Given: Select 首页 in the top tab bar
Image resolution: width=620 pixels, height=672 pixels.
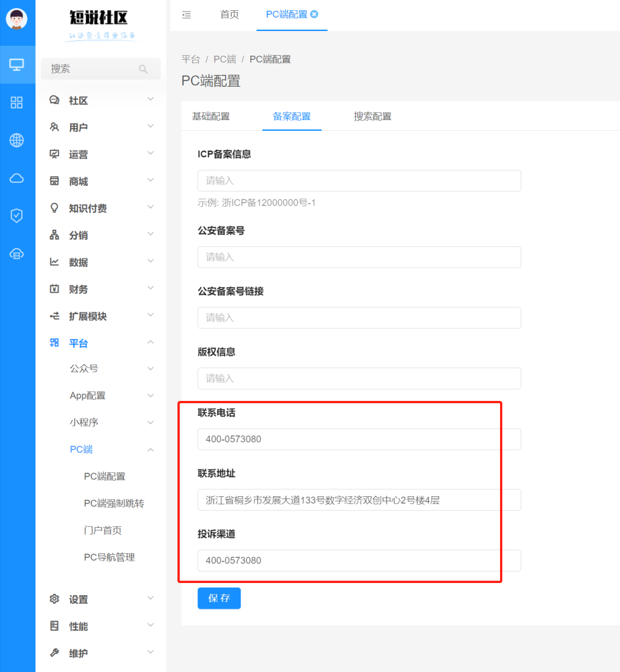Looking at the screenshot, I should 229,15.
